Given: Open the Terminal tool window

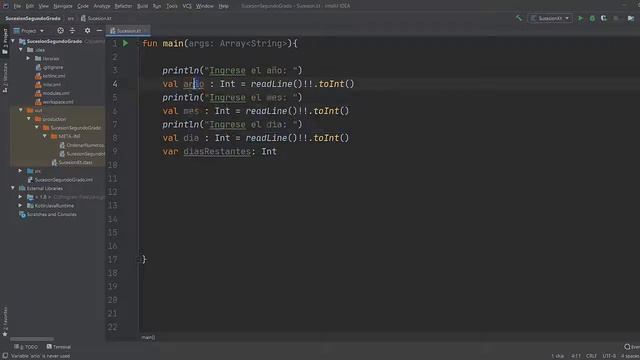Looking at the screenshot, I should tap(59, 347).
